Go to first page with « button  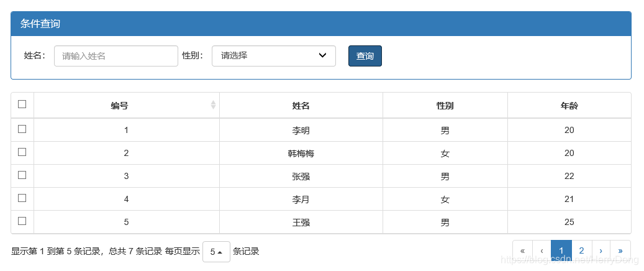[522, 251]
